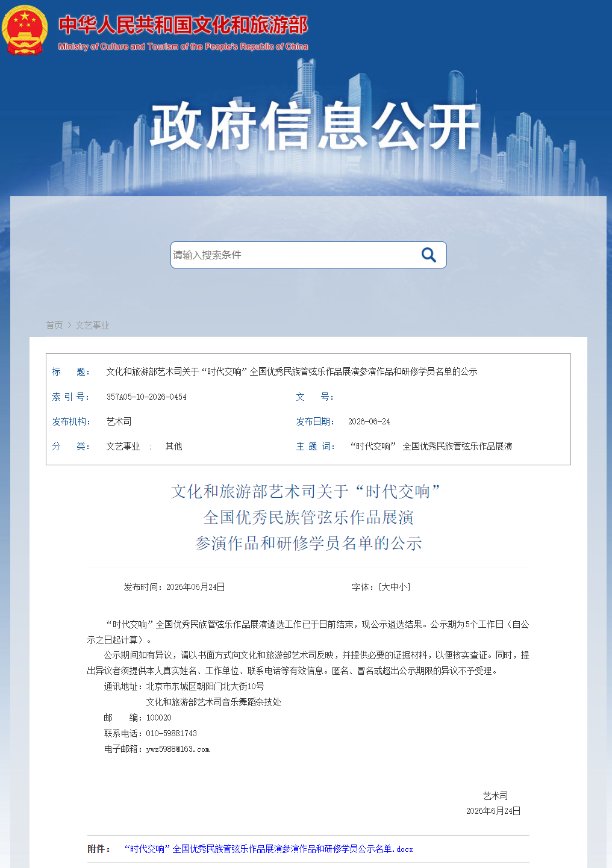Click the email address ywz5988@163.com
This screenshot has width=612, height=868.
[x=178, y=749]
